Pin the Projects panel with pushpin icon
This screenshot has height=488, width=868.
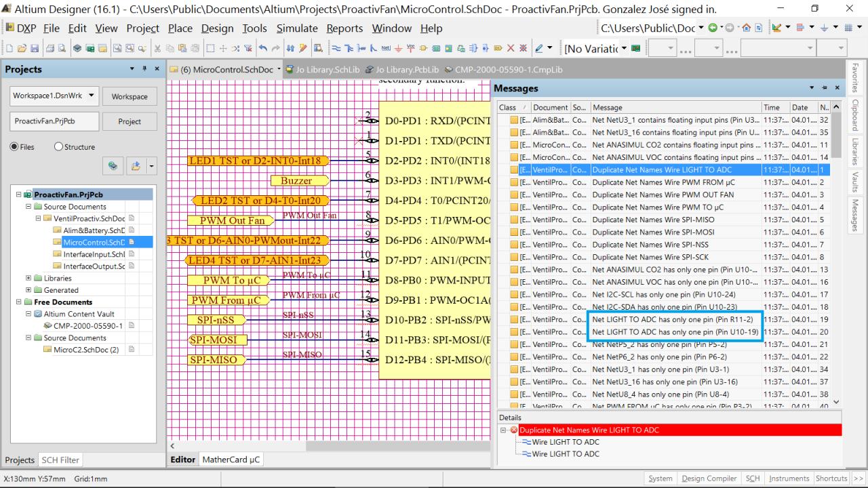[144, 69]
